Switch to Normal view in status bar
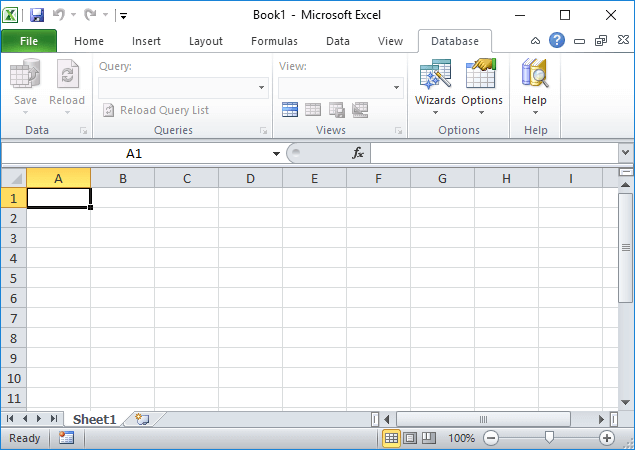Viewport: 635px width, 450px height. [391, 438]
